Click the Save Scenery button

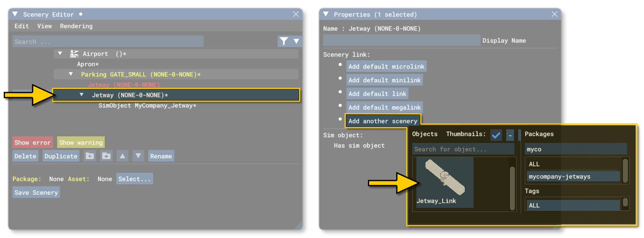(36, 192)
